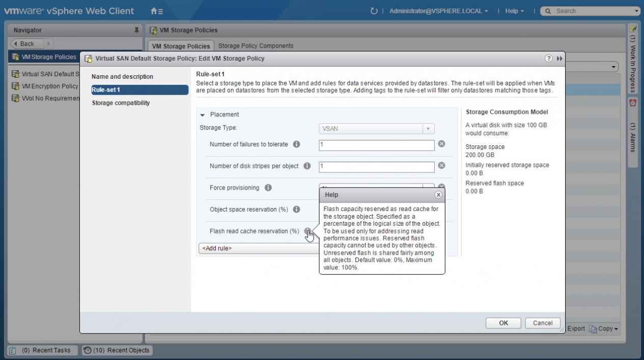This screenshot has width=644, height=360.
Task: Click info icon for Object space reservation
Action: [297, 209]
